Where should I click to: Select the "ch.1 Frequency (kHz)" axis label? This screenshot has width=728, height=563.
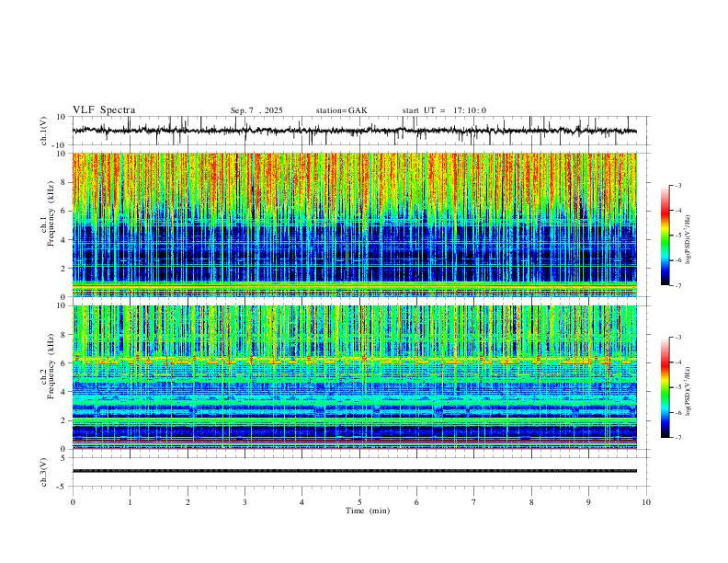47,213
